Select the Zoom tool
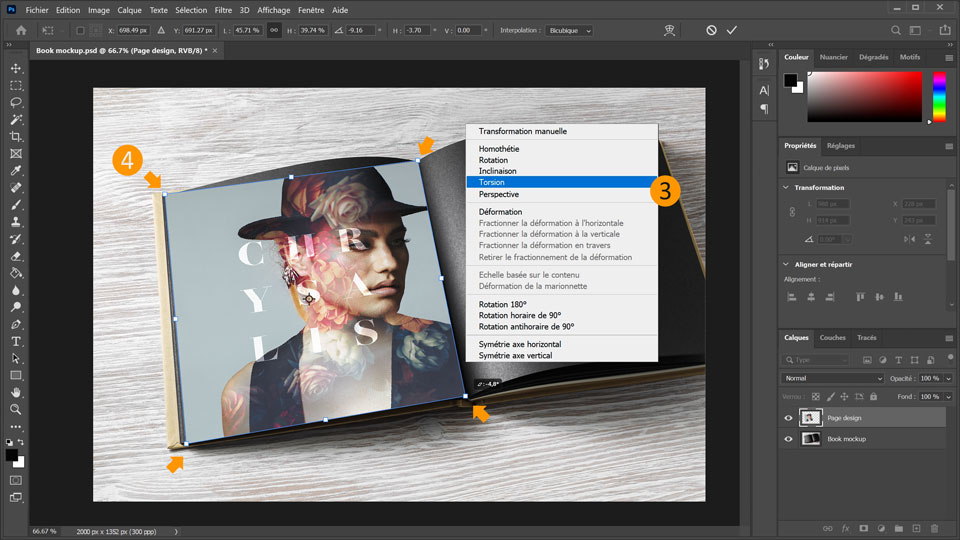Image resolution: width=960 pixels, height=540 pixels. 16,409
